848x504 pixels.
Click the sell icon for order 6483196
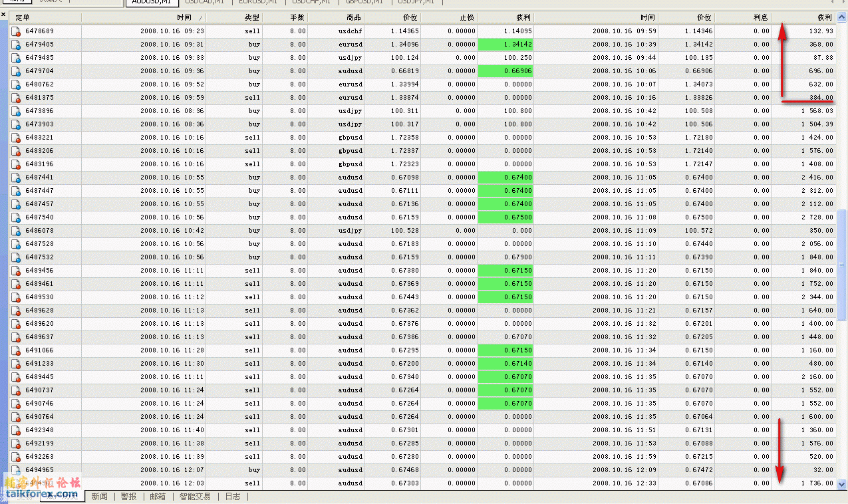[x=16, y=164]
